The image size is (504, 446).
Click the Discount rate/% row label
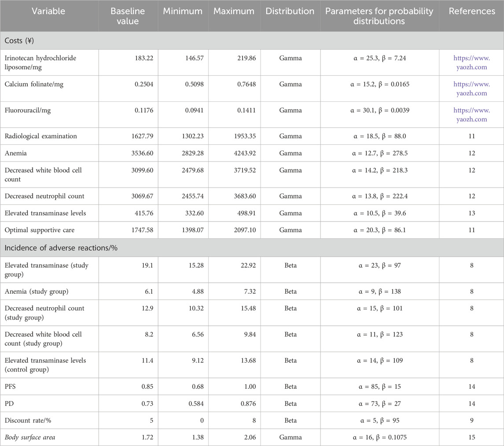pos(26,420)
